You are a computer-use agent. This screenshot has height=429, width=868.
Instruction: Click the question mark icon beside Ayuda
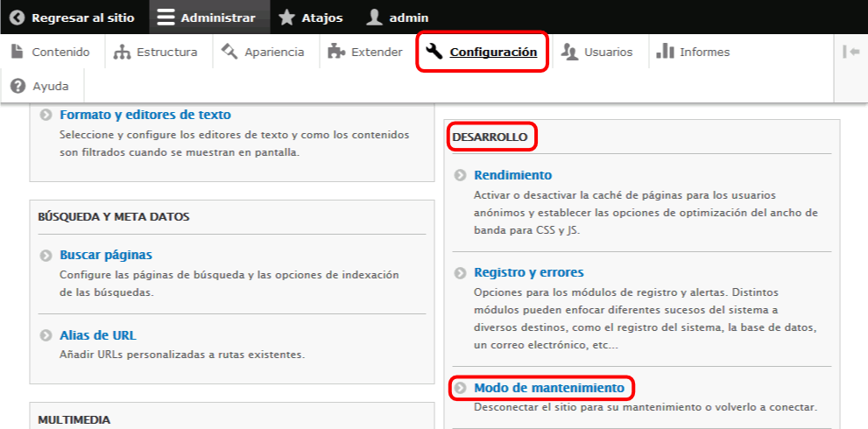(18, 87)
